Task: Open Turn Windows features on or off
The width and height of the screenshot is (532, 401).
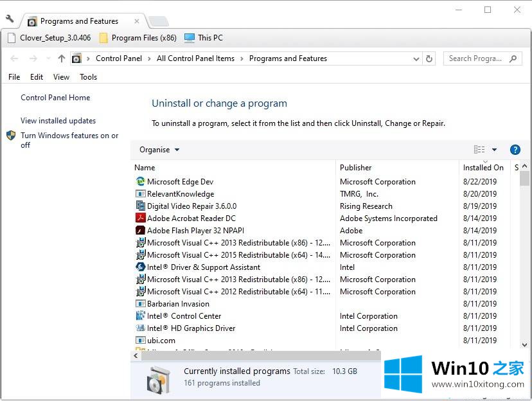Action: [x=69, y=140]
